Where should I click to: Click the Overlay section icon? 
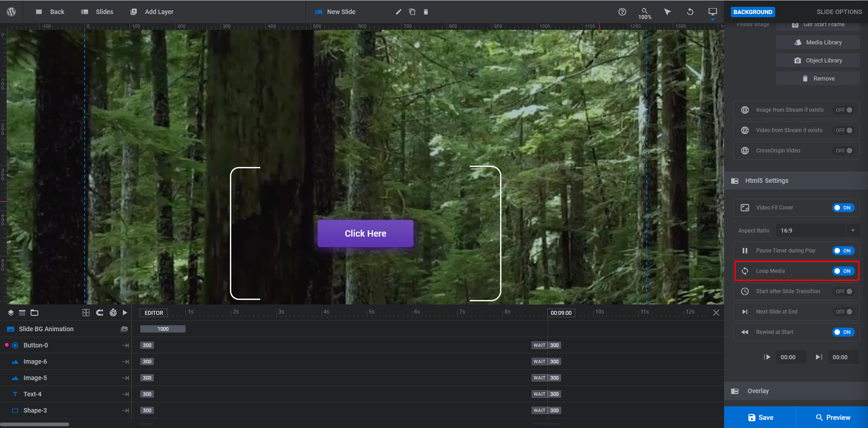coord(735,391)
